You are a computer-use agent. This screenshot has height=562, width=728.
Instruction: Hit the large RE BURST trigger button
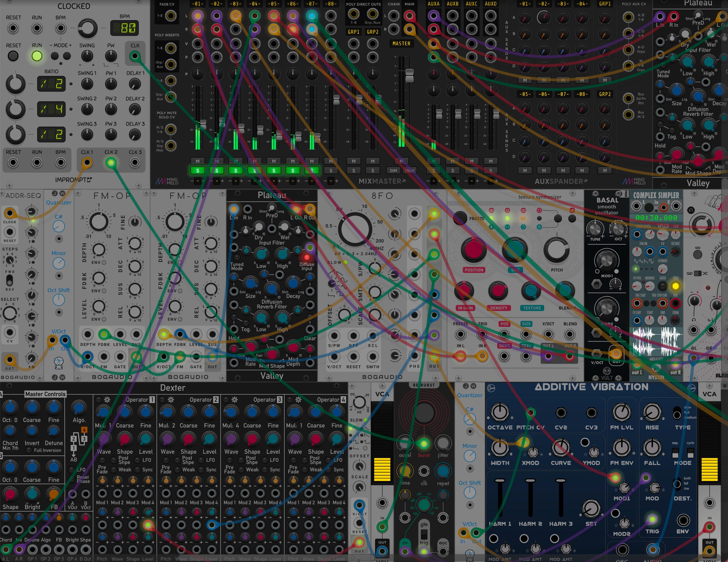(424, 413)
